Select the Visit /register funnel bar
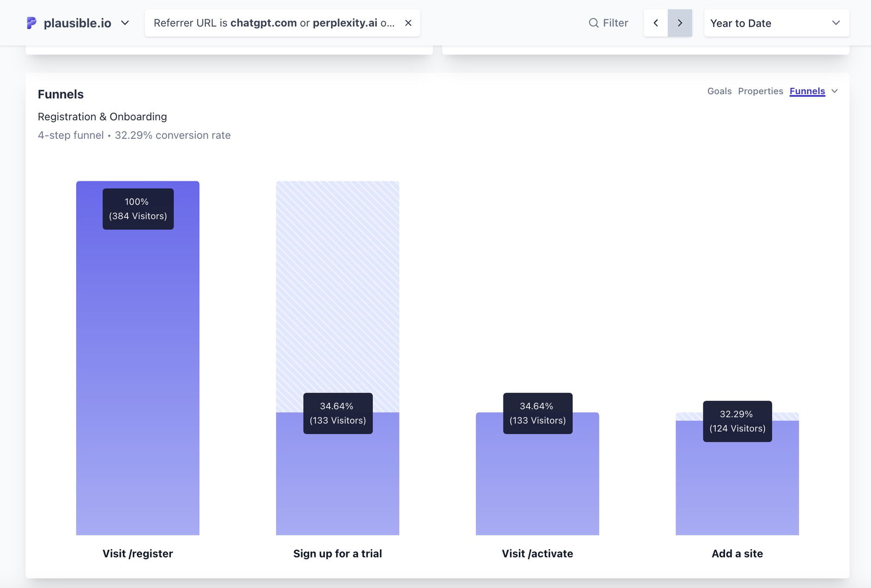Viewport: 871px width, 588px height. (x=137, y=381)
